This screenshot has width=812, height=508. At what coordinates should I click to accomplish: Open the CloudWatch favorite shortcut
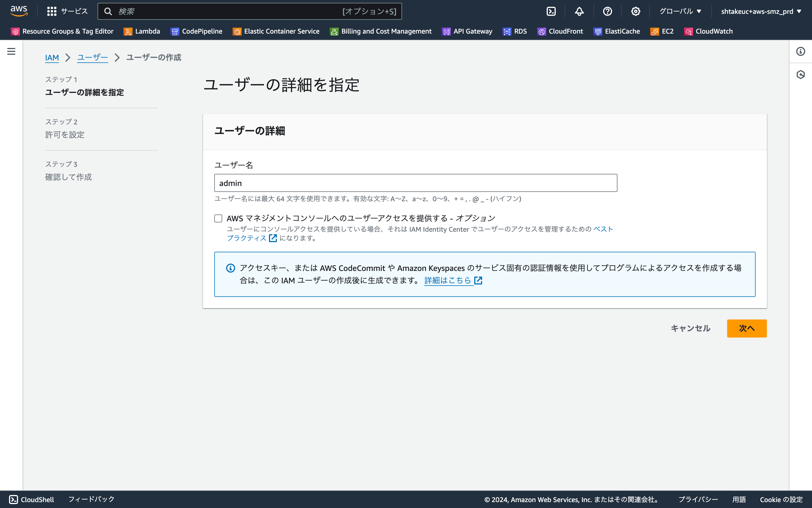click(x=708, y=31)
